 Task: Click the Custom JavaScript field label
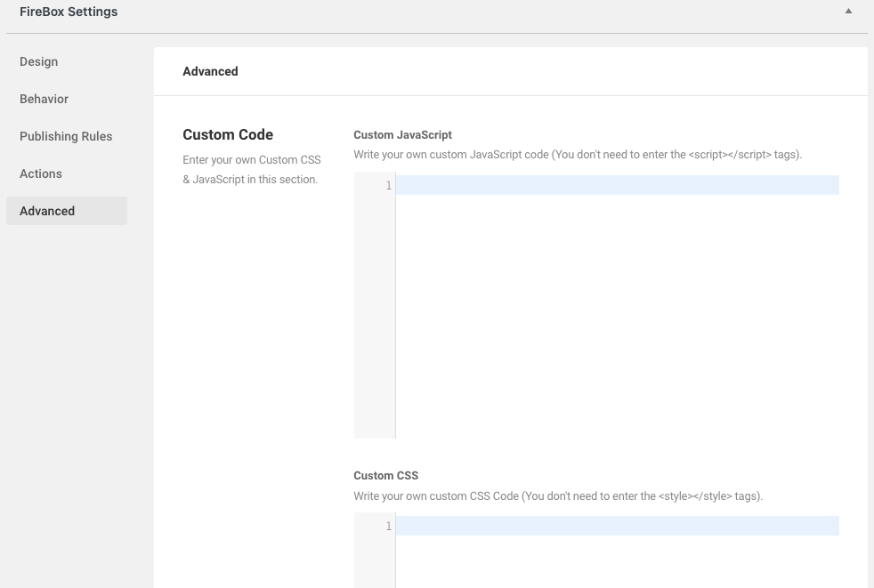point(402,135)
